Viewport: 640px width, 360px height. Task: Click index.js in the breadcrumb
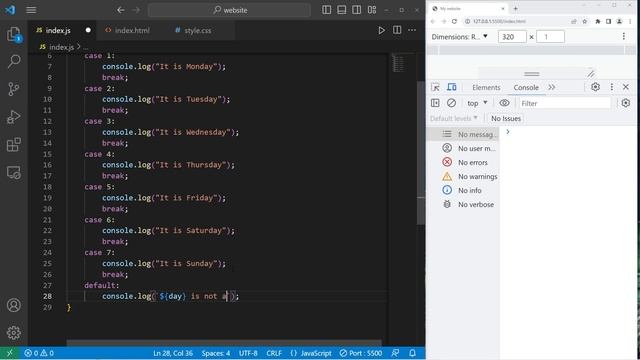click(x=61, y=47)
